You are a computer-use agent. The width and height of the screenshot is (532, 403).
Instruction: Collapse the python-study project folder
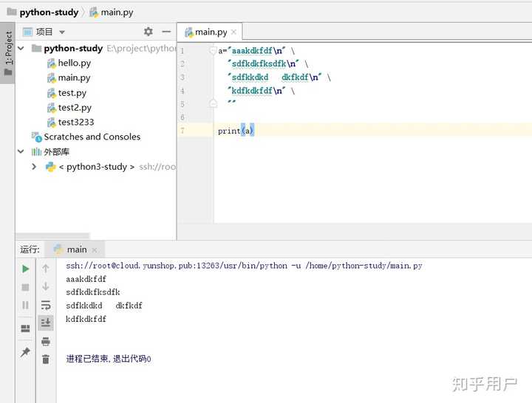21,49
